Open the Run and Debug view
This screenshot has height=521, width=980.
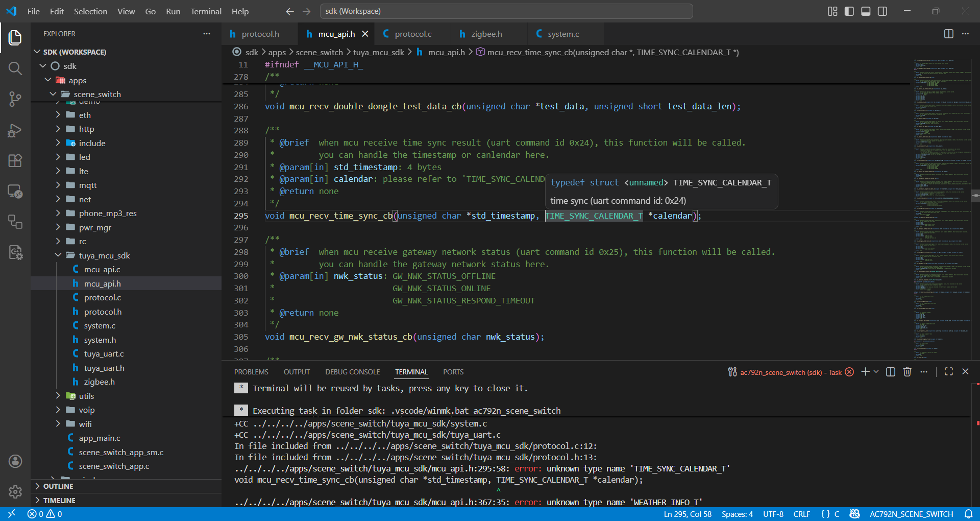click(x=15, y=130)
